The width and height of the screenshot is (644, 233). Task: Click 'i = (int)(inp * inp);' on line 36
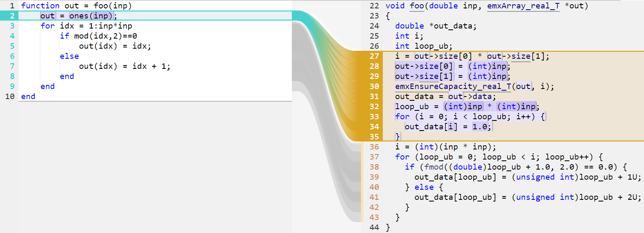click(x=446, y=147)
